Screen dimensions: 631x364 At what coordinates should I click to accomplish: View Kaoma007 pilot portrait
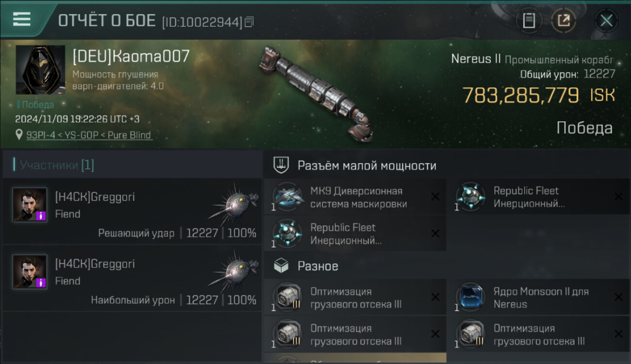click(x=40, y=70)
